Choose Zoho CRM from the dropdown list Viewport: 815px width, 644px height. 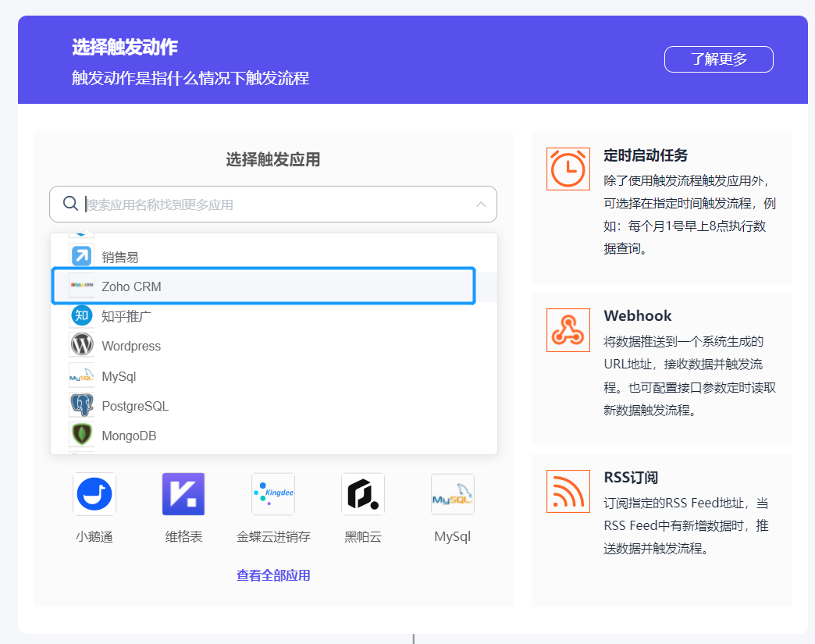[274, 286]
